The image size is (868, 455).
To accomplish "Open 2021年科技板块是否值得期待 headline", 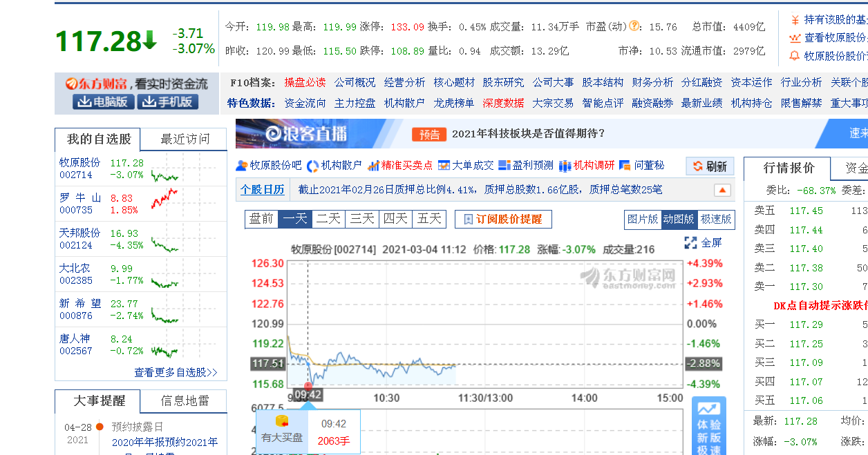I will click(529, 134).
